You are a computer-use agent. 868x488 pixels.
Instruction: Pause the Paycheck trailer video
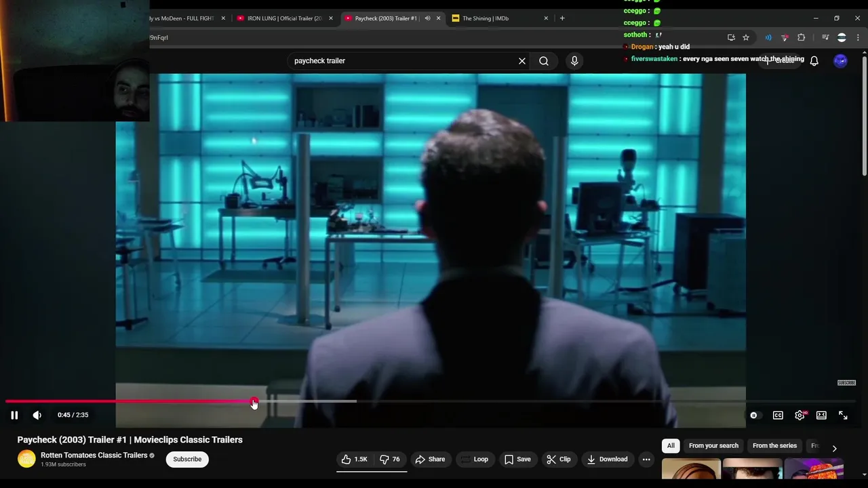(x=14, y=415)
